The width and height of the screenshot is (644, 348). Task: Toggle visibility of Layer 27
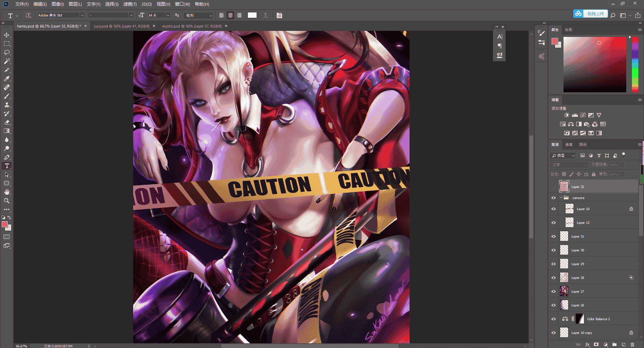(x=553, y=291)
